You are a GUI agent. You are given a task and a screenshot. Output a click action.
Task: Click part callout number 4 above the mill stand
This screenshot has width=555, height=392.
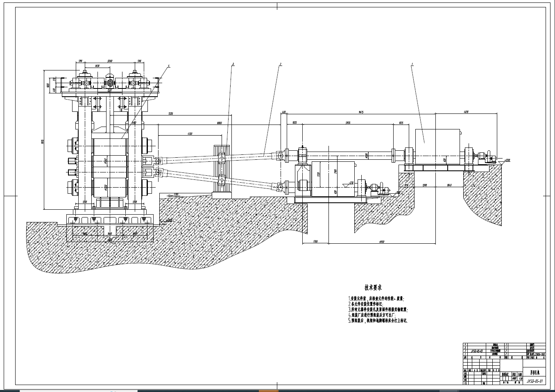(x=168, y=66)
